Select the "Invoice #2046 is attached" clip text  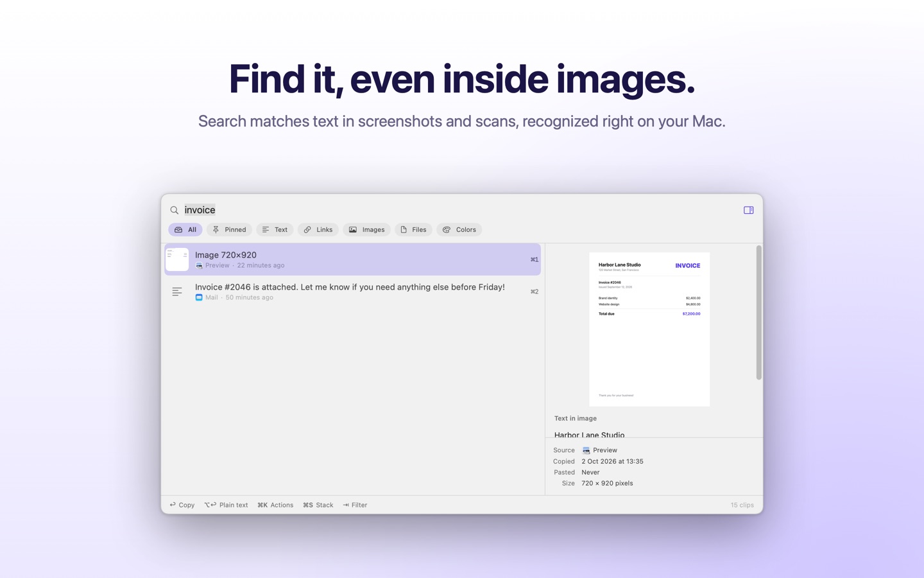click(350, 287)
